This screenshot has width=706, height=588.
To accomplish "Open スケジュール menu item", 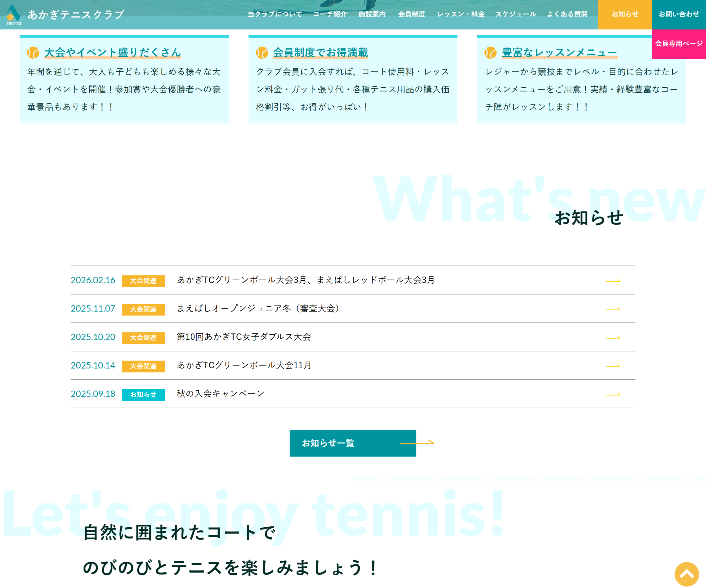I will point(516,14).
